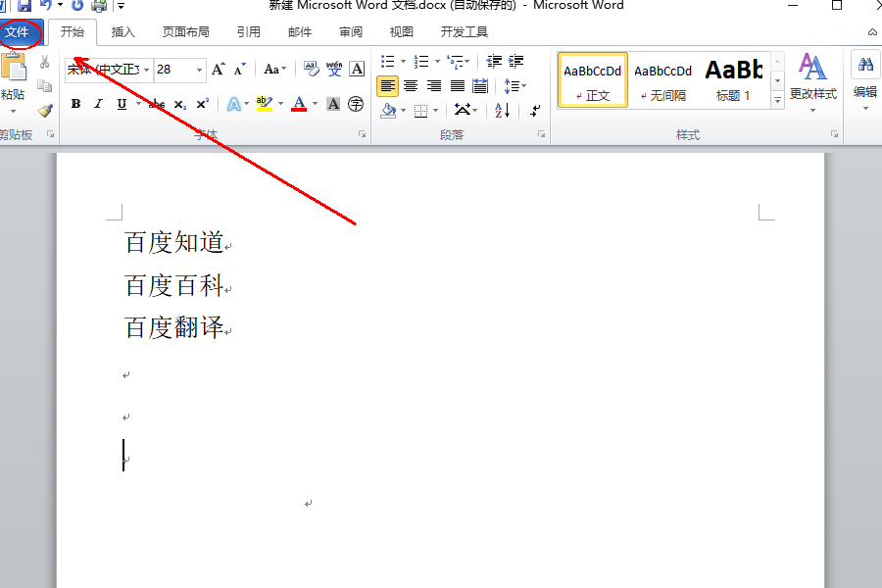This screenshot has height=588, width=882.
Task: Open the 视图 View tab
Action: point(402,32)
